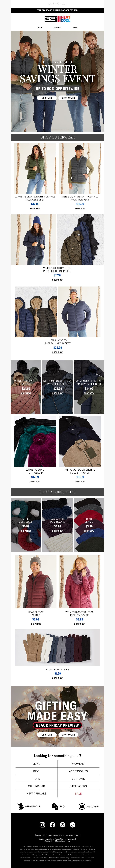
Task: Open the Pinterest icon in footer
Action: [x=62, y=825]
